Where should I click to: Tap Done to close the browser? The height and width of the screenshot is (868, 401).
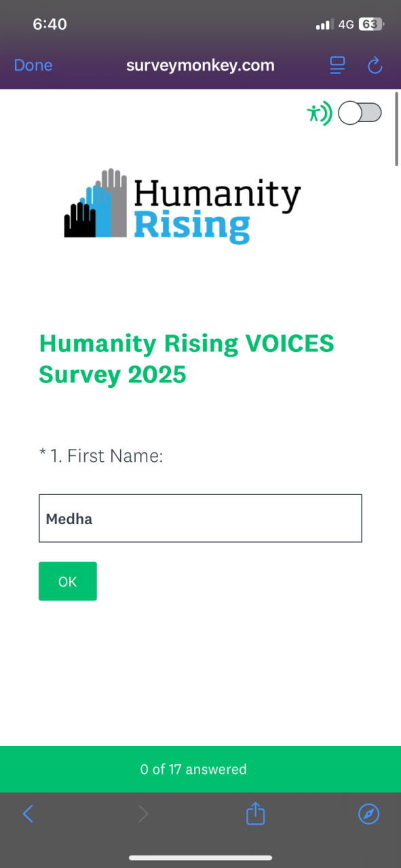click(33, 65)
